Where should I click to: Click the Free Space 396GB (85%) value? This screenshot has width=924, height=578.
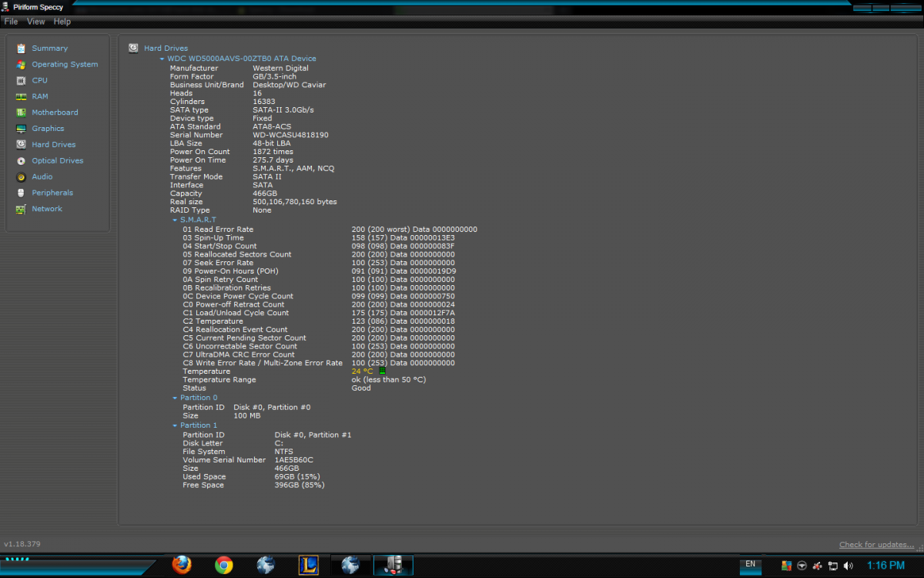pos(300,486)
